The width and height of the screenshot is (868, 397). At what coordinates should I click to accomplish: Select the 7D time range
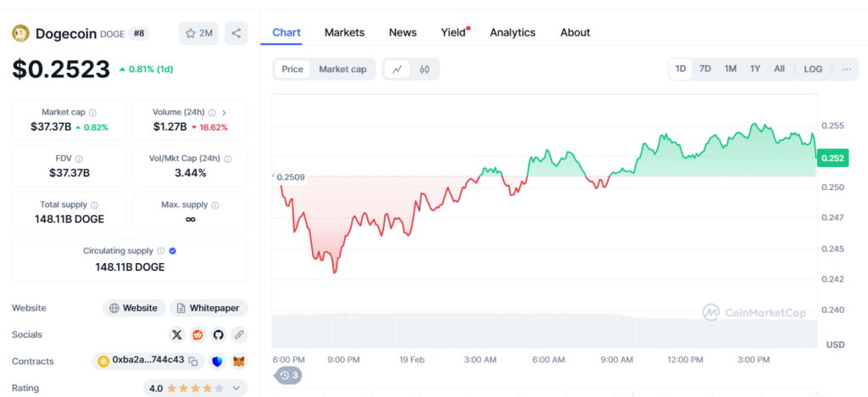click(x=705, y=70)
